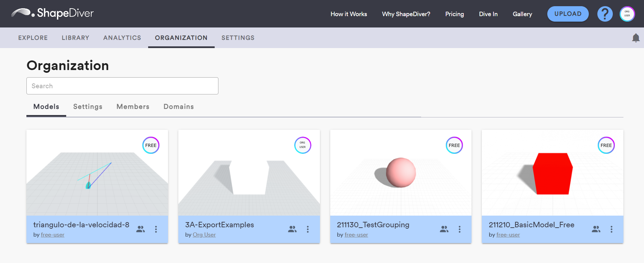
Task: Click the notifications bell icon
Action: coord(635,38)
